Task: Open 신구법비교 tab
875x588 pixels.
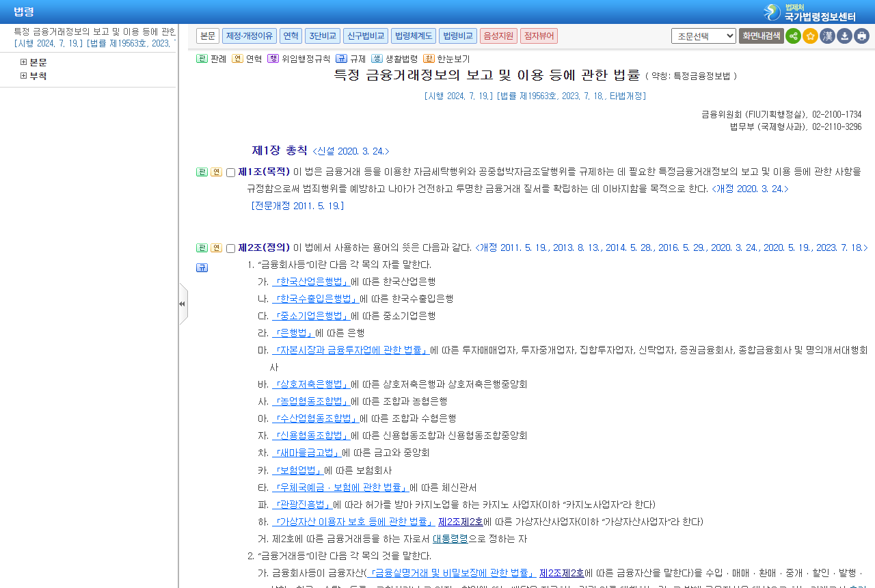Action: coord(366,36)
